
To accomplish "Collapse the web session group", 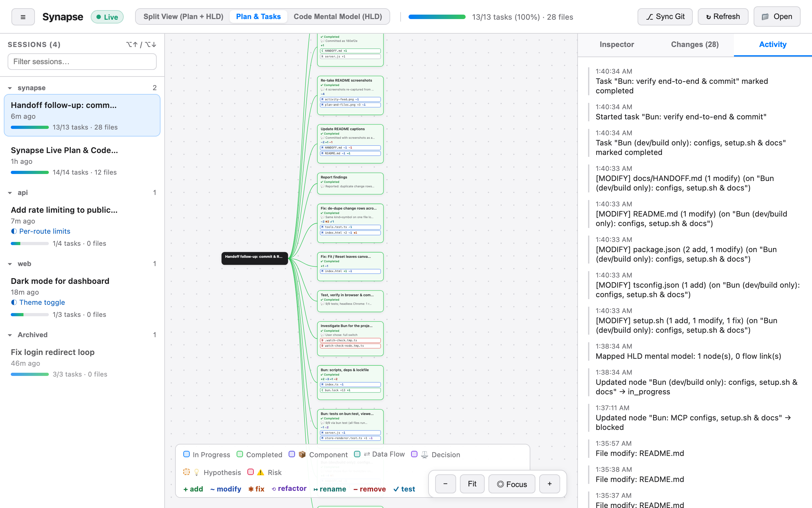I will tap(10, 264).
